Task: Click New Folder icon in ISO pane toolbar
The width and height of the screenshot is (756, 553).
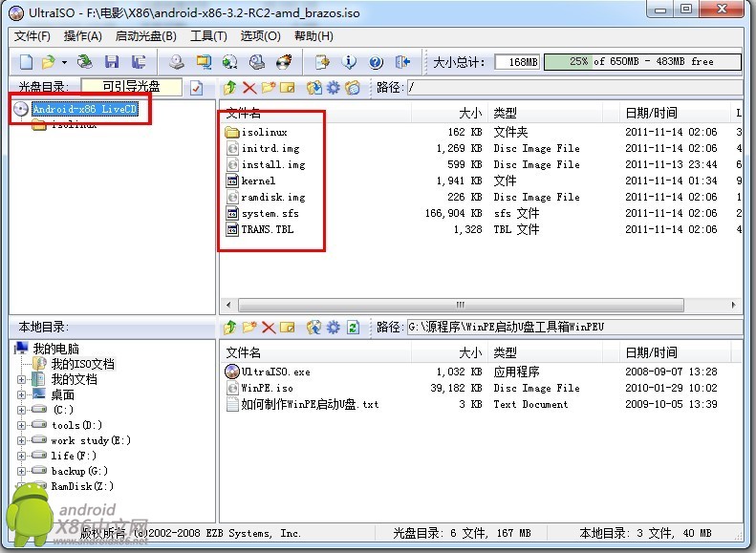Action: click(x=268, y=88)
